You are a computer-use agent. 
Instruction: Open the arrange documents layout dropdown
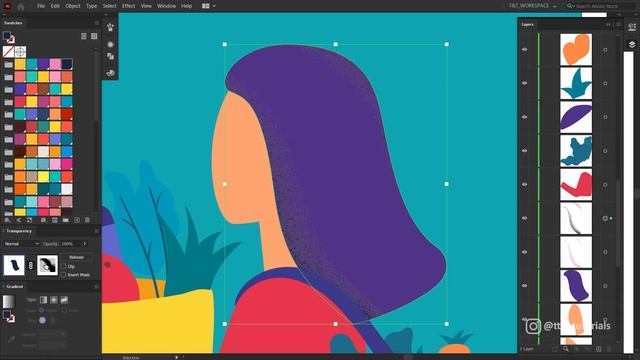[209, 6]
